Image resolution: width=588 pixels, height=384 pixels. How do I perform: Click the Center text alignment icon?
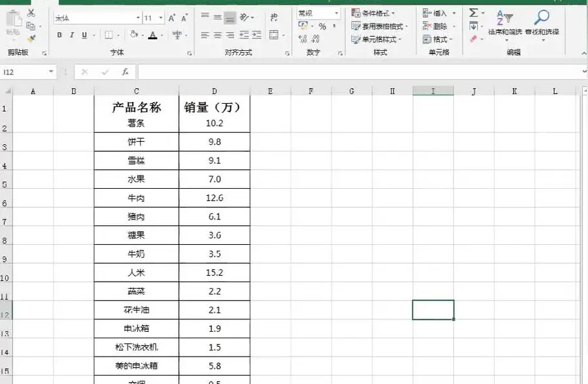tap(218, 35)
